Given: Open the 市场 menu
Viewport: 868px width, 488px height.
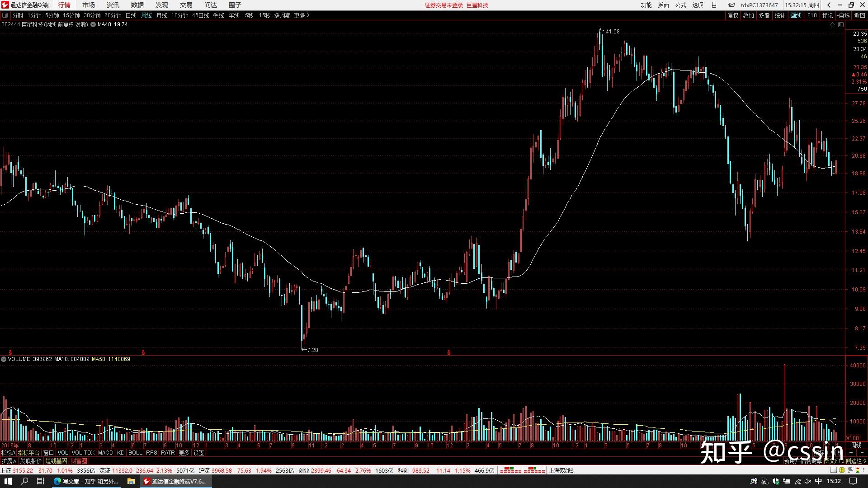Looking at the screenshot, I should (89, 5).
